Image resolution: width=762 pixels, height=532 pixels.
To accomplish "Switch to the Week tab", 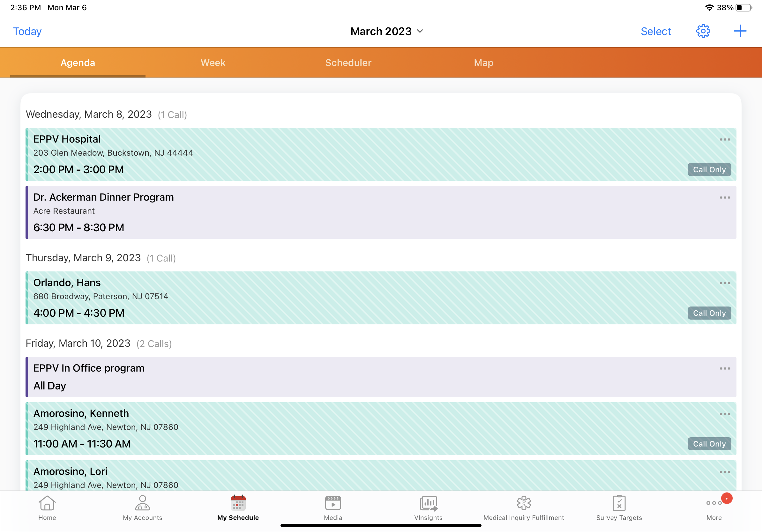I will [x=213, y=63].
